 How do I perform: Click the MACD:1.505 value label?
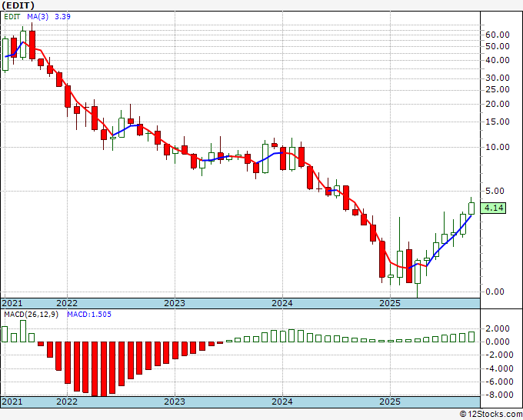point(89,315)
